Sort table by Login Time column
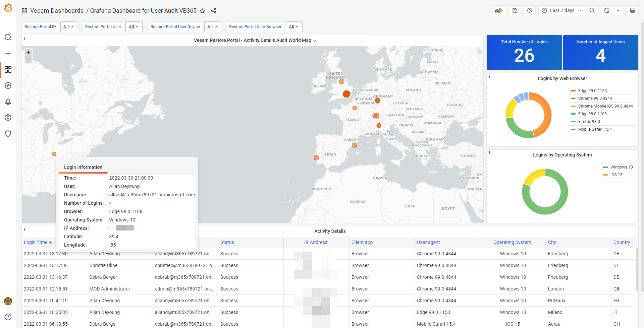 [38, 242]
